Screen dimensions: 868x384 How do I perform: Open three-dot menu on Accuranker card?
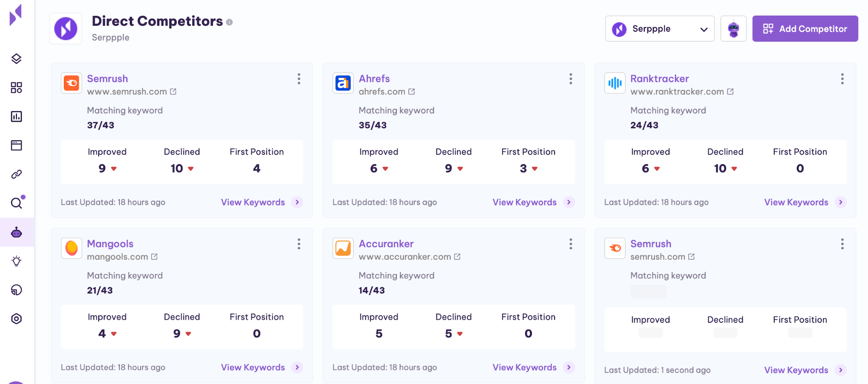pos(571,244)
